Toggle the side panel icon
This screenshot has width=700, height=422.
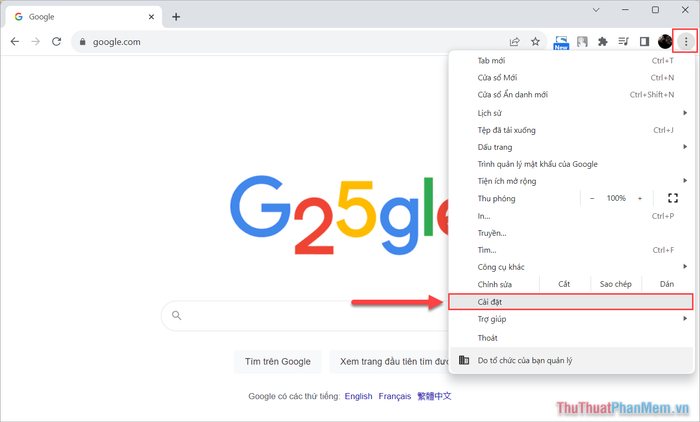(644, 42)
